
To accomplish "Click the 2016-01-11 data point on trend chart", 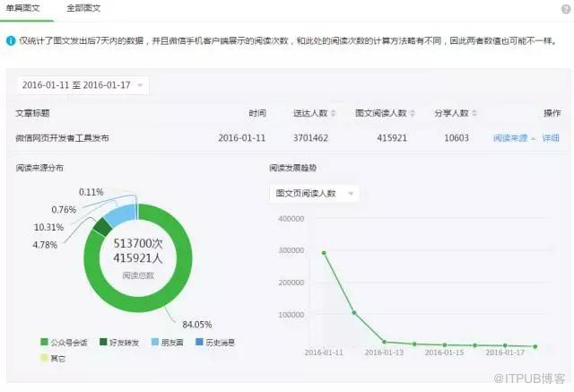I will pos(324,253).
